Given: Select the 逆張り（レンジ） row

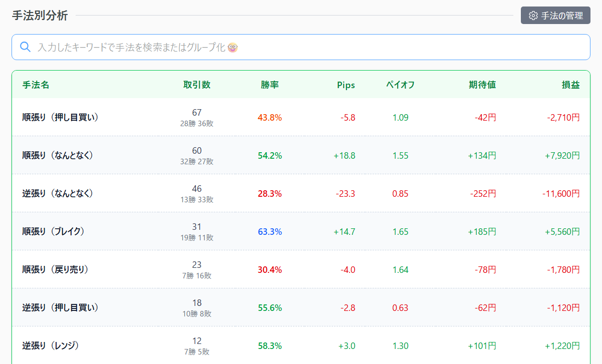Looking at the screenshot, I should [51, 345].
